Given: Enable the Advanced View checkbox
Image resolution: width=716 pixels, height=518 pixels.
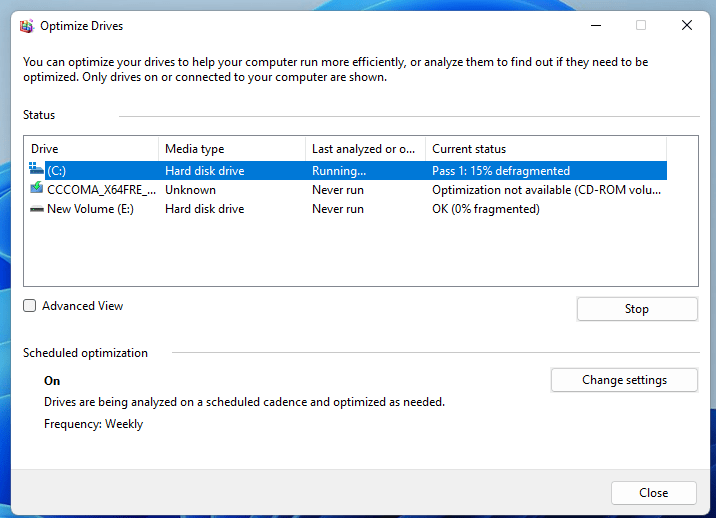Looking at the screenshot, I should coord(30,306).
